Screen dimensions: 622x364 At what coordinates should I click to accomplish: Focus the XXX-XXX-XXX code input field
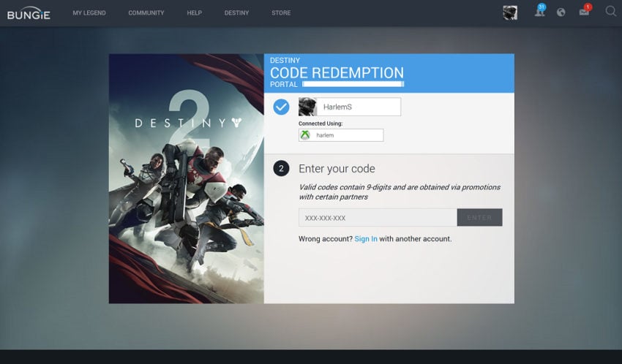pyautogui.click(x=378, y=218)
